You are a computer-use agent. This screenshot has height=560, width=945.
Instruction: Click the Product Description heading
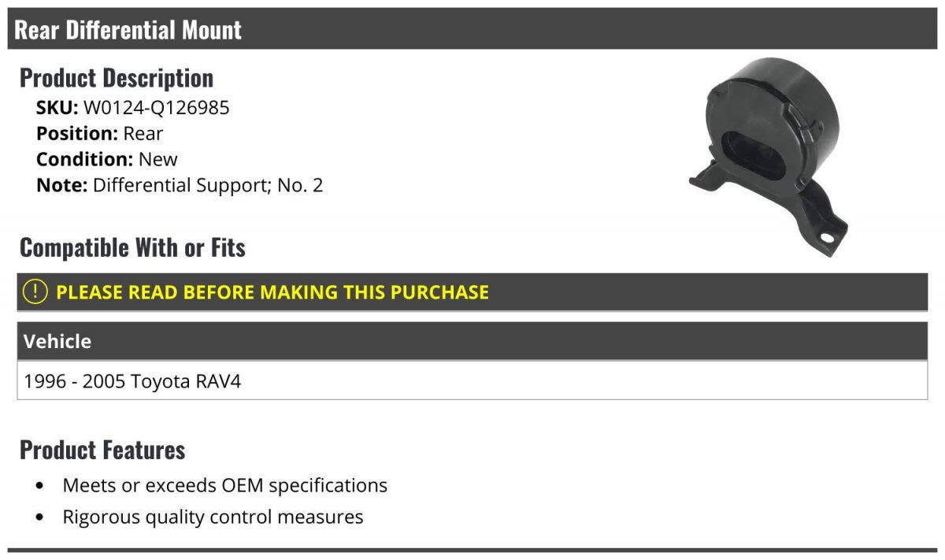pos(117,78)
